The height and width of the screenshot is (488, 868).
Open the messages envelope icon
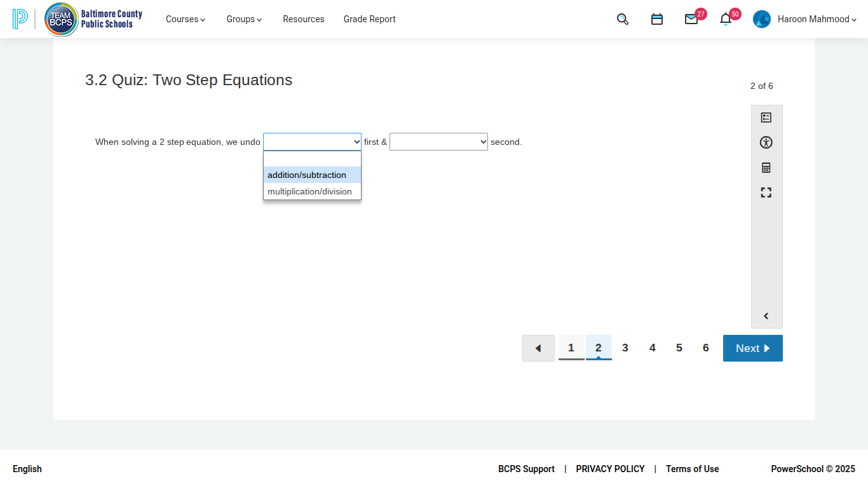[x=691, y=19]
